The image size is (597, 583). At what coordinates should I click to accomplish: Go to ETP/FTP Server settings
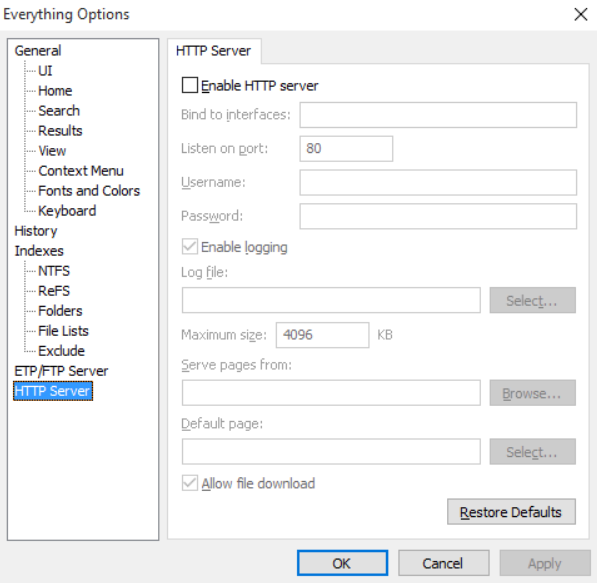coord(61,371)
